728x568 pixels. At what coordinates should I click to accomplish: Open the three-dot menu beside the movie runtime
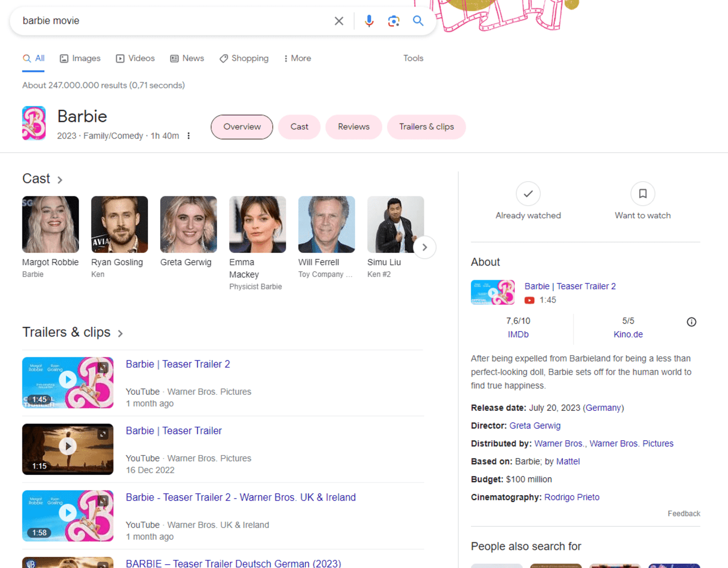(x=189, y=136)
